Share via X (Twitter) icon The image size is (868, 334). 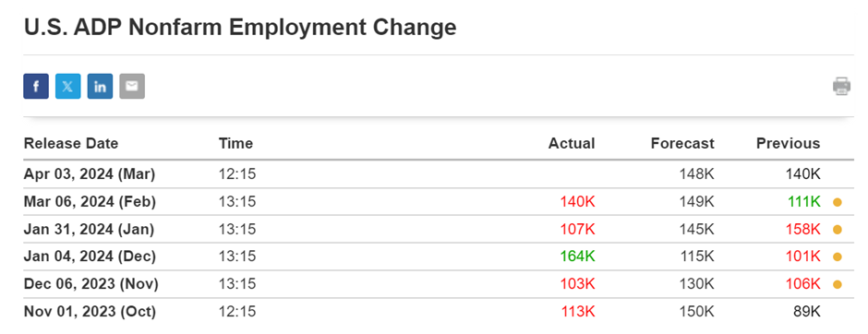coord(68,86)
